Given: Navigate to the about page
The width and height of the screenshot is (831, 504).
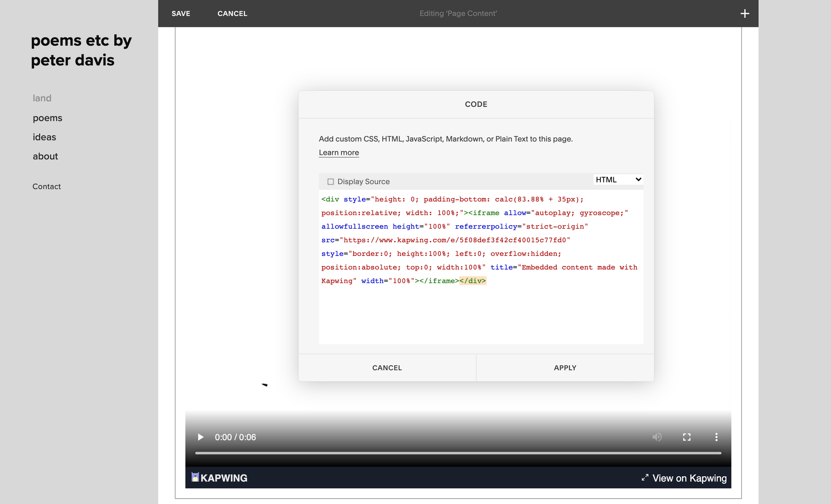Looking at the screenshot, I should [45, 156].
